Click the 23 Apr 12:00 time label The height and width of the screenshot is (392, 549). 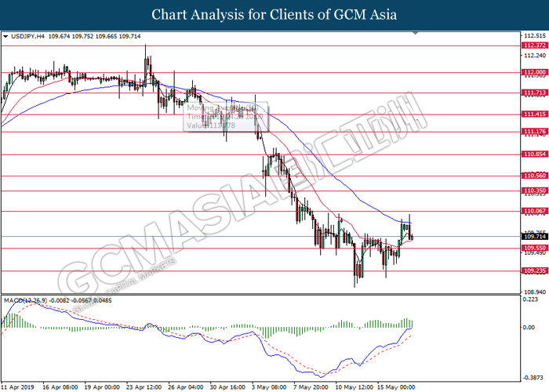point(144,387)
